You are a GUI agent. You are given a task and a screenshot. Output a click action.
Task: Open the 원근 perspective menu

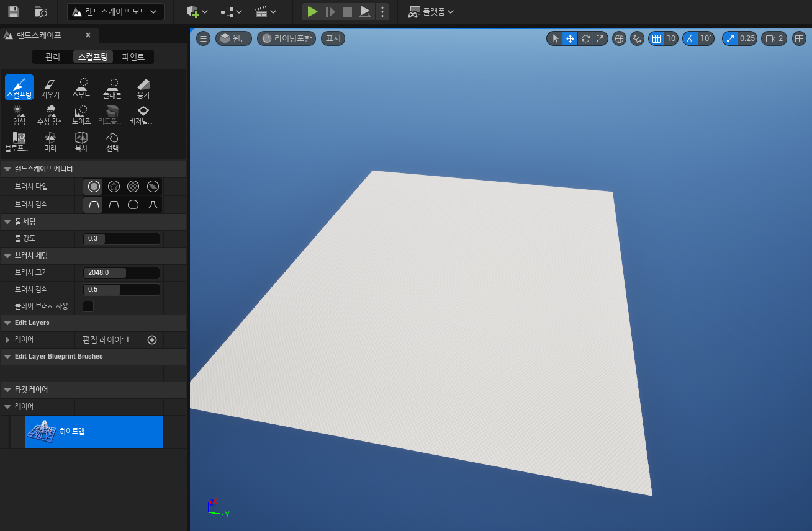coord(233,38)
